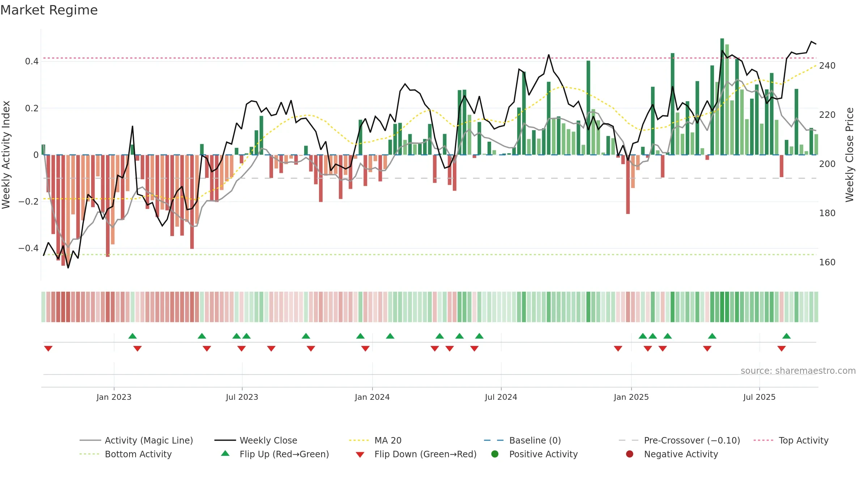
Task: Toggle Pre-Crossover (−0.10) legend entry
Action: tap(679, 440)
